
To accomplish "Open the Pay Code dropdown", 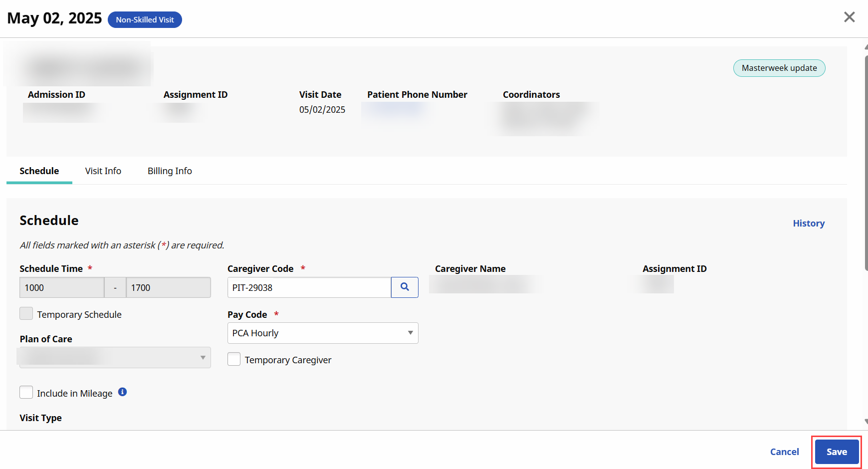I will point(322,333).
